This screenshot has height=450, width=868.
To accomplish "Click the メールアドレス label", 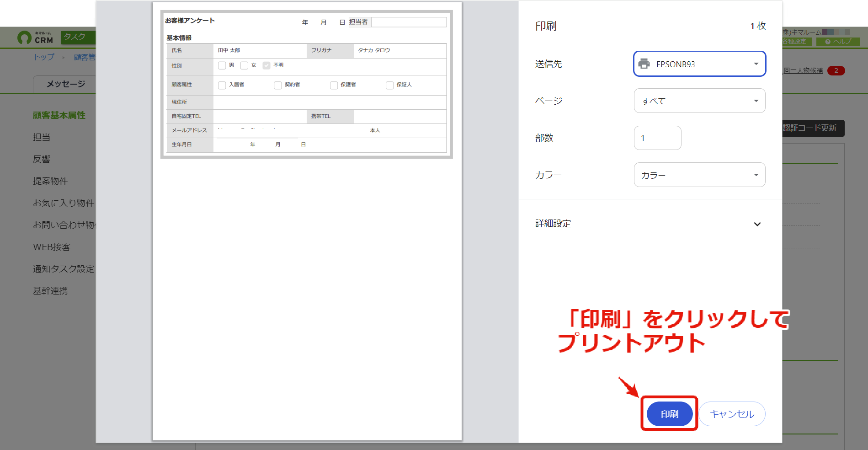I will [x=189, y=130].
